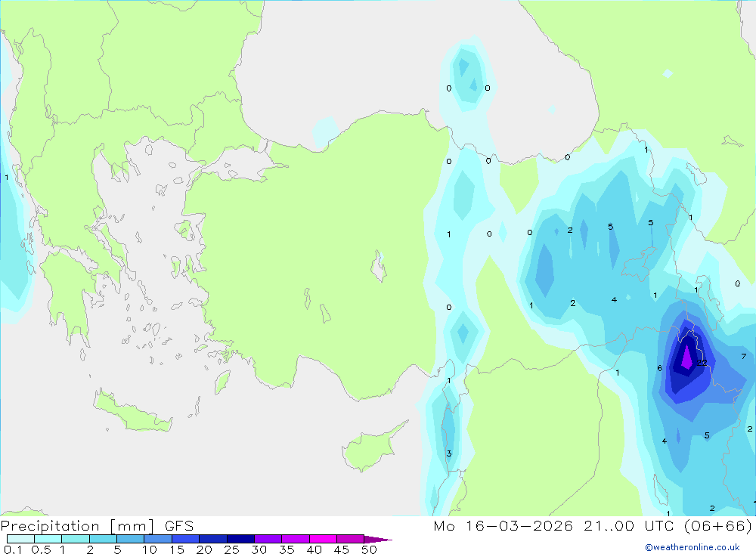Click the legend label '20'
756x554 pixels.
(204, 549)
